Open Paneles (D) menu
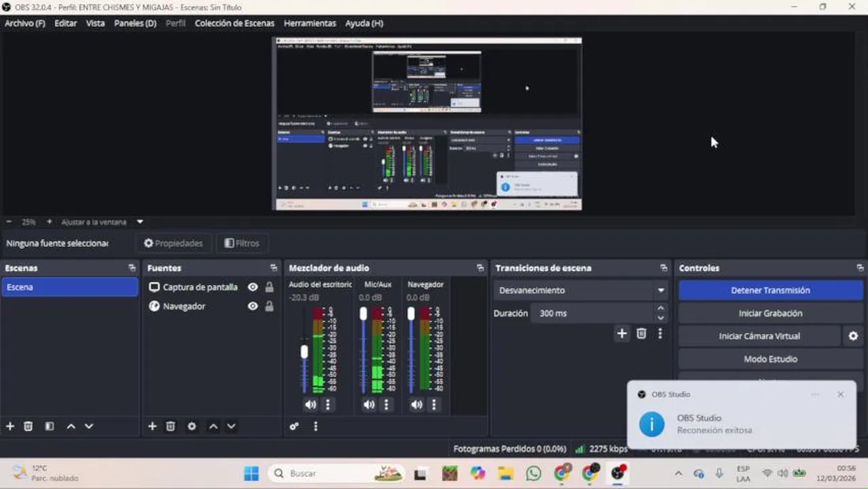 point(135,23)
